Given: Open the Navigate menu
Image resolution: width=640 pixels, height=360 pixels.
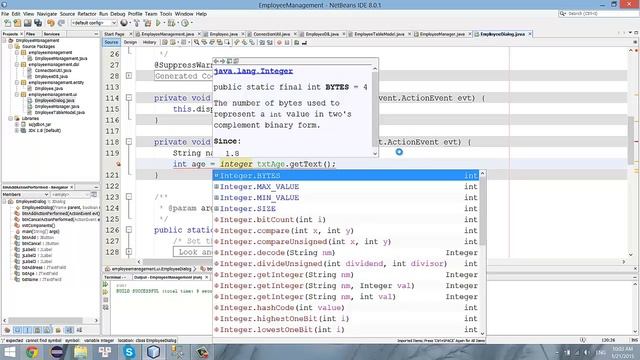Looking at the screenshot, I should [47, 13].
